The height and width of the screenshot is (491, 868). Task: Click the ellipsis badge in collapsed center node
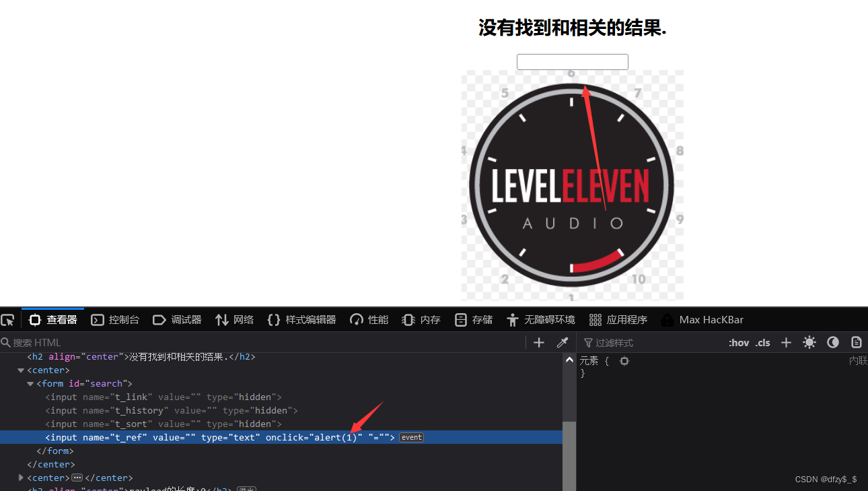point(77,478)
